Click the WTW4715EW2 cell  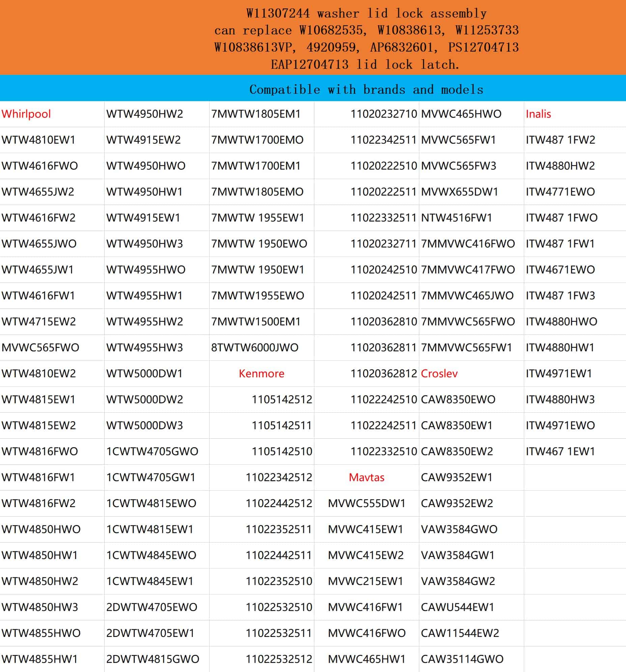coord(38,321)
